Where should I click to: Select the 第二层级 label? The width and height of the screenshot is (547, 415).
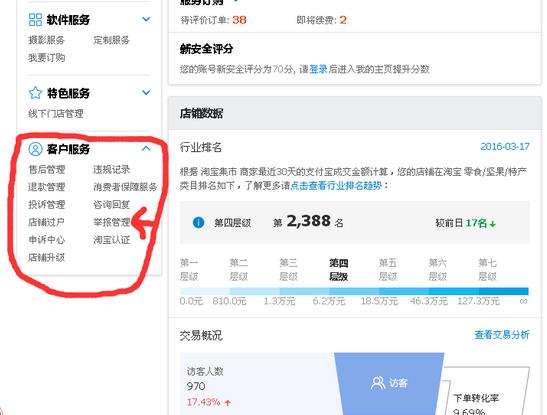click(239, 270)
